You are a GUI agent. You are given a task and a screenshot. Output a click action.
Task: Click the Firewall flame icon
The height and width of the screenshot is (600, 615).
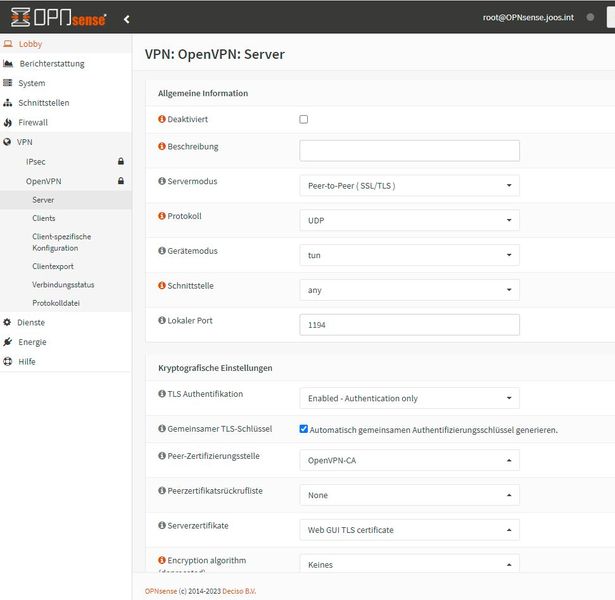[7, 122]
